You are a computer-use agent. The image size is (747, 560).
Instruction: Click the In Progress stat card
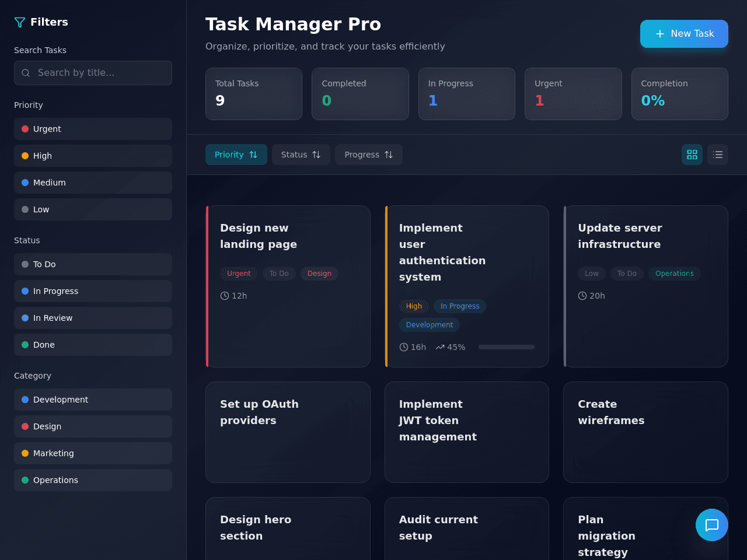(x=467, y=94)
